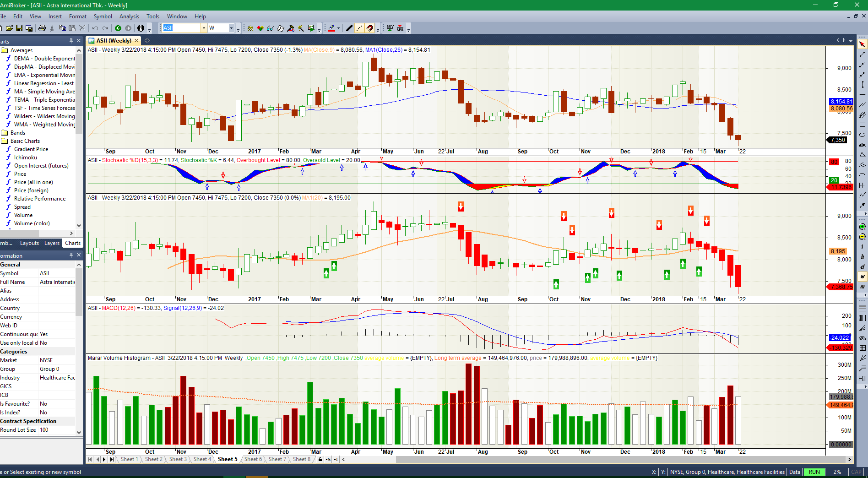The height and width of the screenshot is (478, 868).
Task: Go back with the green arrow
Action: [x=118, y=28]
